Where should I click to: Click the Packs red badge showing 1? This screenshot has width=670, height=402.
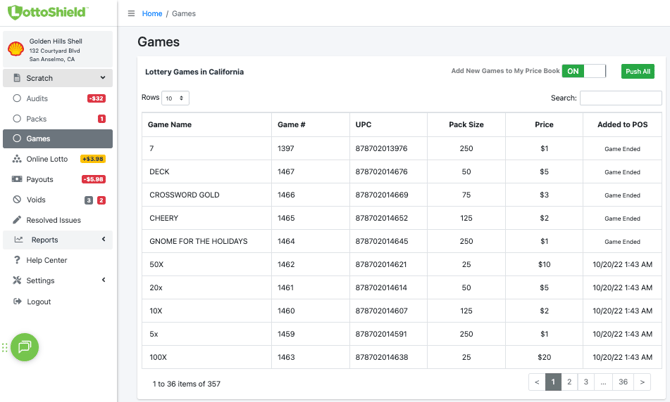pyautogui.click(x=102, y=119)
